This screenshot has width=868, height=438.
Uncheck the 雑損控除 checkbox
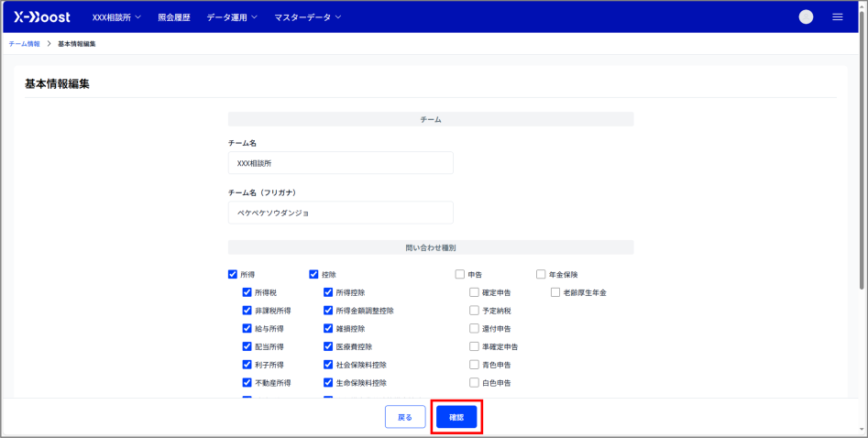coord(328,328)
